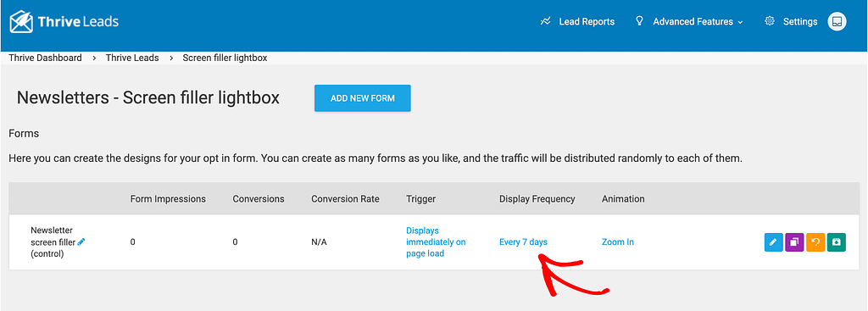Image resolution: width=868 pixels, height=311 pixels.
Task: Click the Advanced Features lightbulb icon
Action: point(639,21)
